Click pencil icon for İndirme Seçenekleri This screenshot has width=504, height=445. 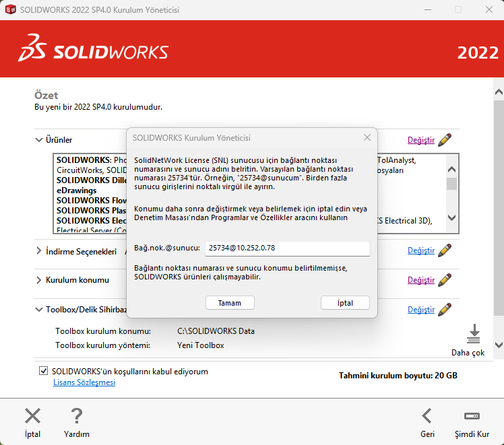tap(445, 250)
